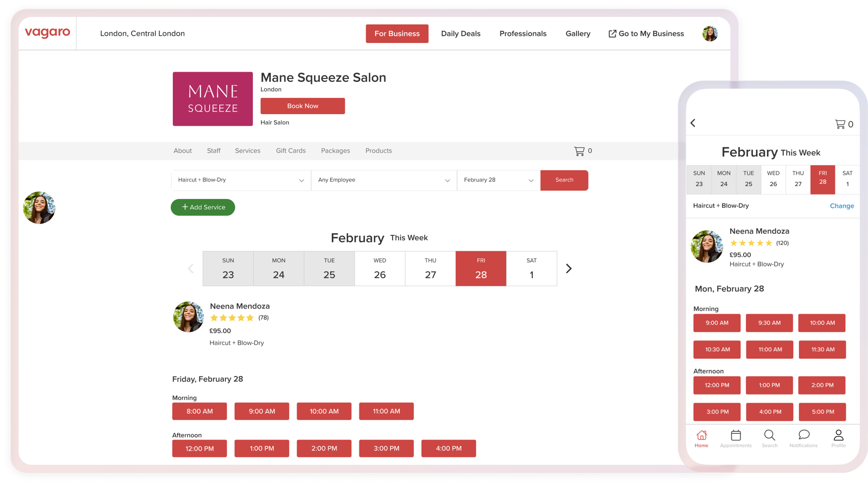Select WED 26 in desktop calendar

click(380, 268)
